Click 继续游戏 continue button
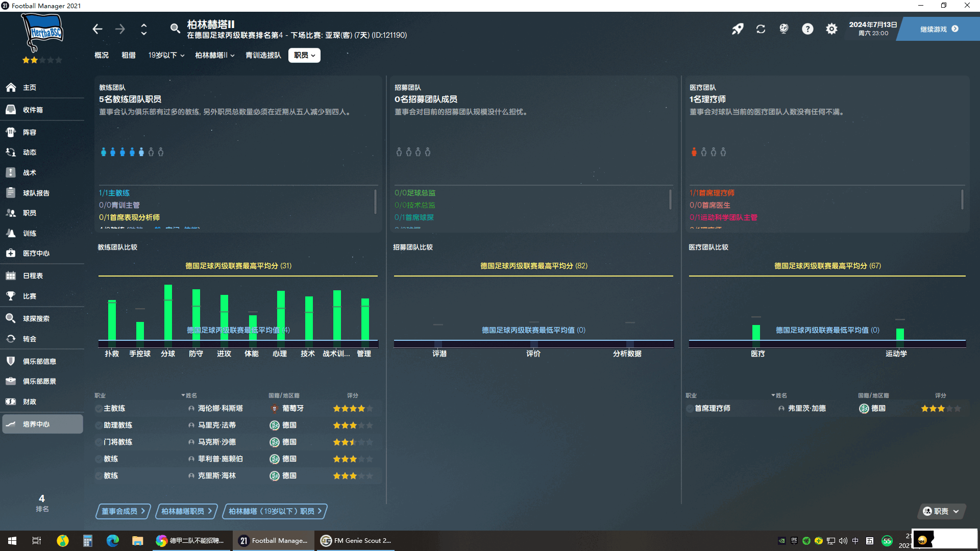The width and height of the screenshot is (980, 551). tap(939, 29)
